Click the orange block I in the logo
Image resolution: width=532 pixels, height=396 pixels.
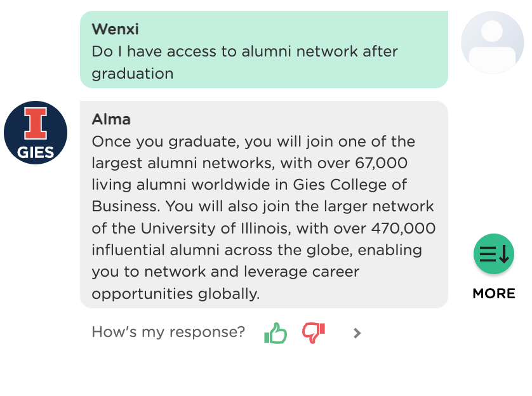36,124
